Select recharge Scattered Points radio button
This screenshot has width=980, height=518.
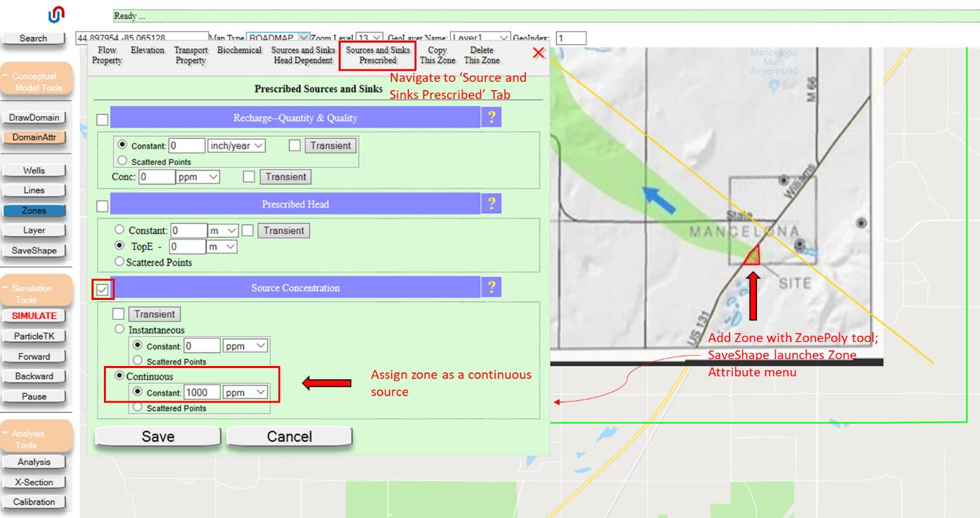pyautogui.click(x=123, y=161)
